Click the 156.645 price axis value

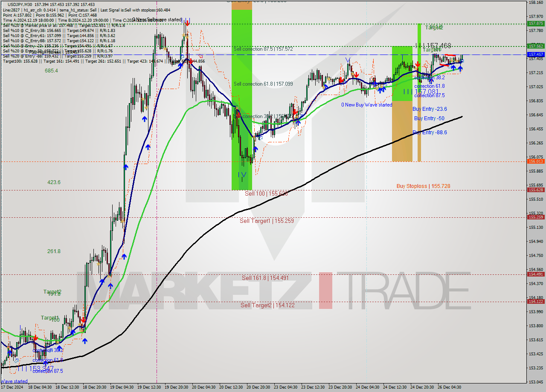coord(536,115)
